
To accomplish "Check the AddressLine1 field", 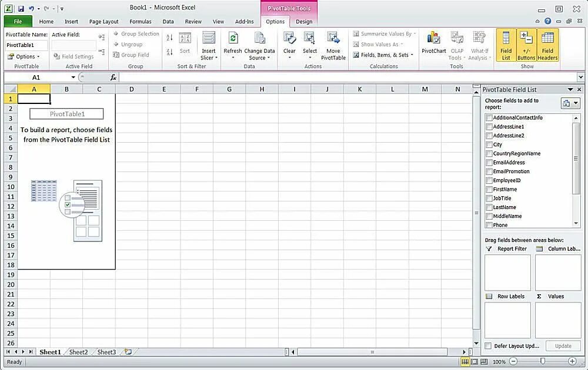I will pos(489,127).
